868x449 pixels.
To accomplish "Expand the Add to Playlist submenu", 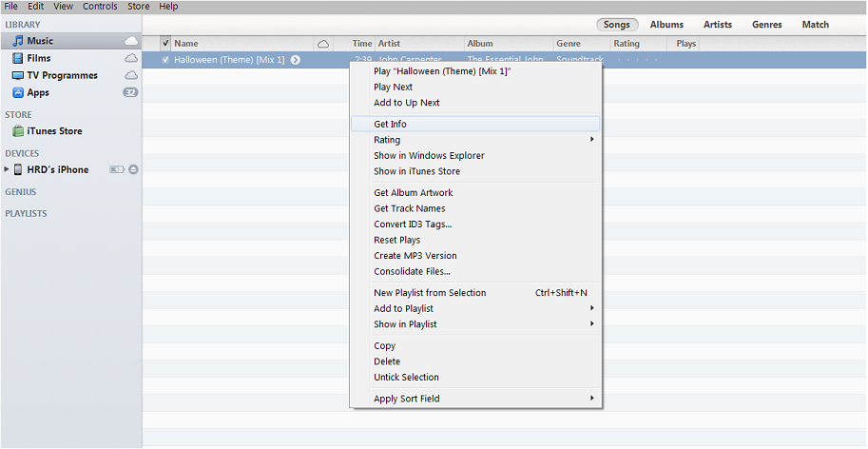I will point(591,308).
